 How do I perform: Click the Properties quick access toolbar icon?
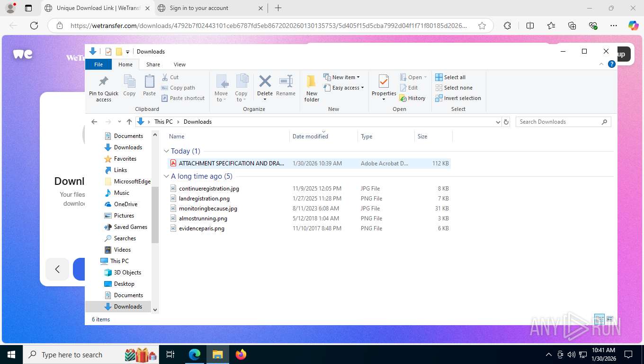click(x=108, y=52)
